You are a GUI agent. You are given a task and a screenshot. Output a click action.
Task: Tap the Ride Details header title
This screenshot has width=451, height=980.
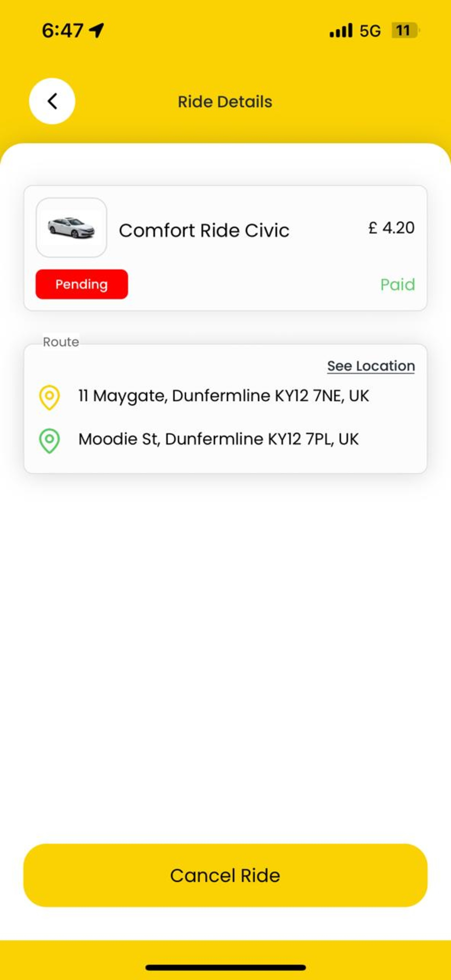coord(225,101)
